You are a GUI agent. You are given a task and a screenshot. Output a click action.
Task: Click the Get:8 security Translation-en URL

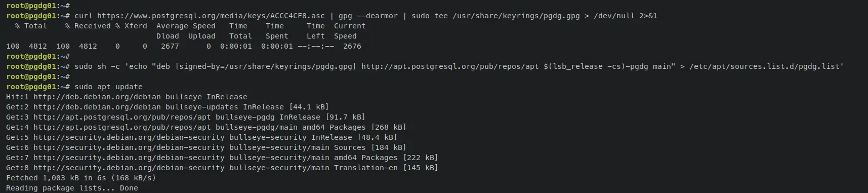pos(129,168)
